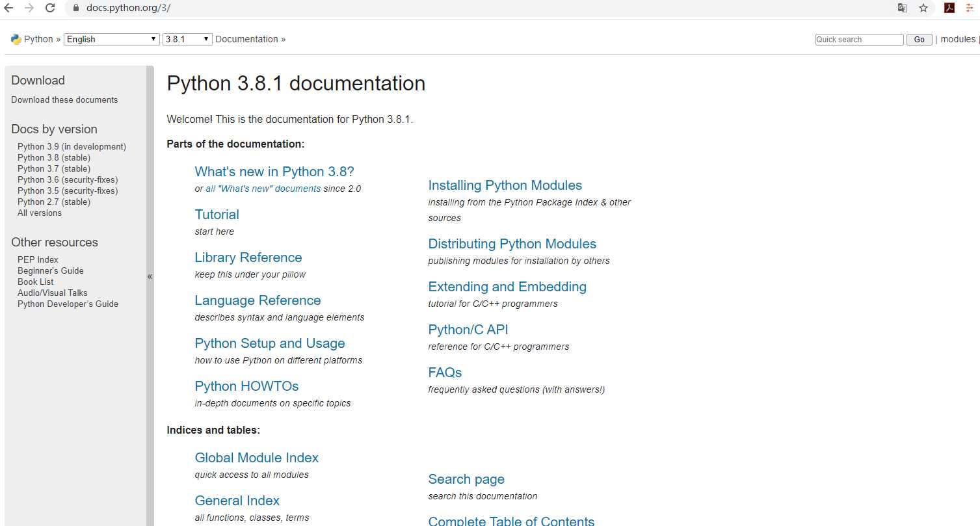This screenshot has height=526, width=980.
Task: Open the 3.8.1 version dropdown
Action: [x=188, y=39]
